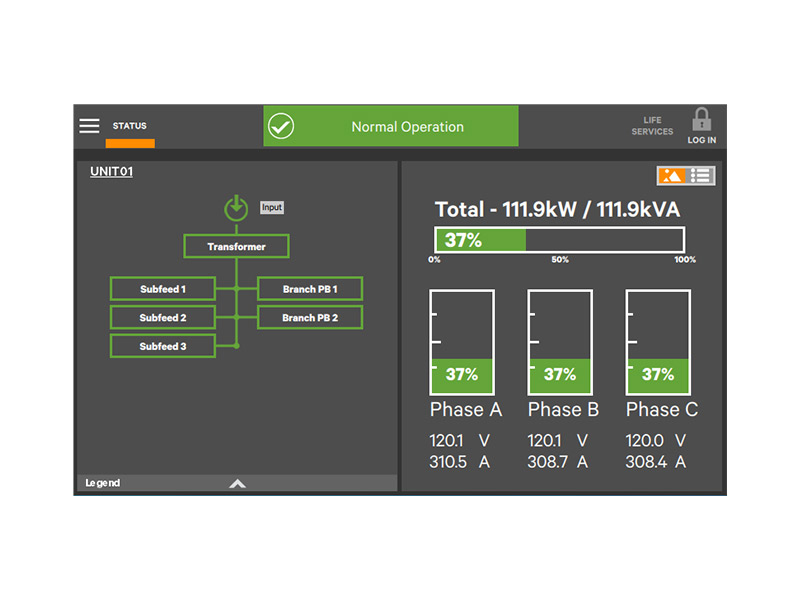800x600 pixels.
Task: Select Branch PB 2 block
Action: [310, 318]
